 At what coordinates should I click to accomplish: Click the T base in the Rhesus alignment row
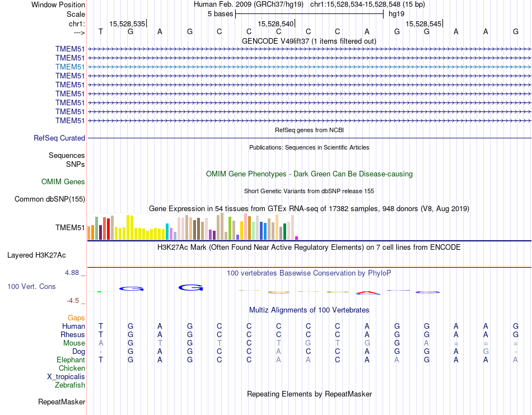click(101, 334)
